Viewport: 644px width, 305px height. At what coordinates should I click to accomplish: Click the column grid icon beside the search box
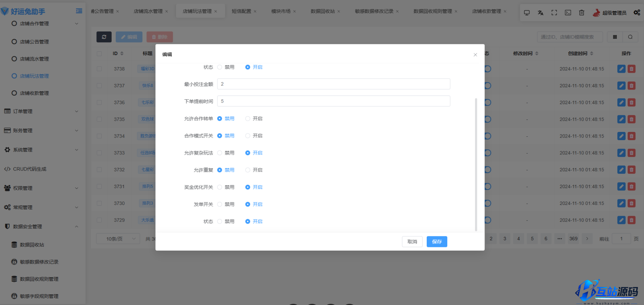coord(615,37)
